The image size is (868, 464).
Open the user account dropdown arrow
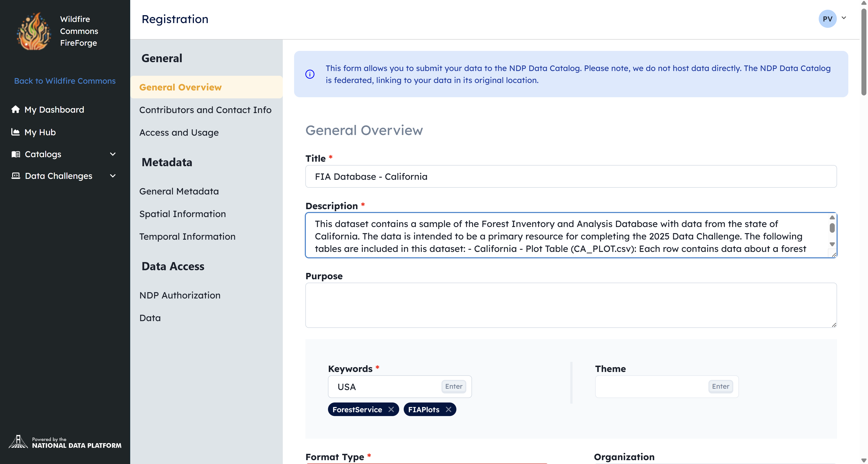844,18
